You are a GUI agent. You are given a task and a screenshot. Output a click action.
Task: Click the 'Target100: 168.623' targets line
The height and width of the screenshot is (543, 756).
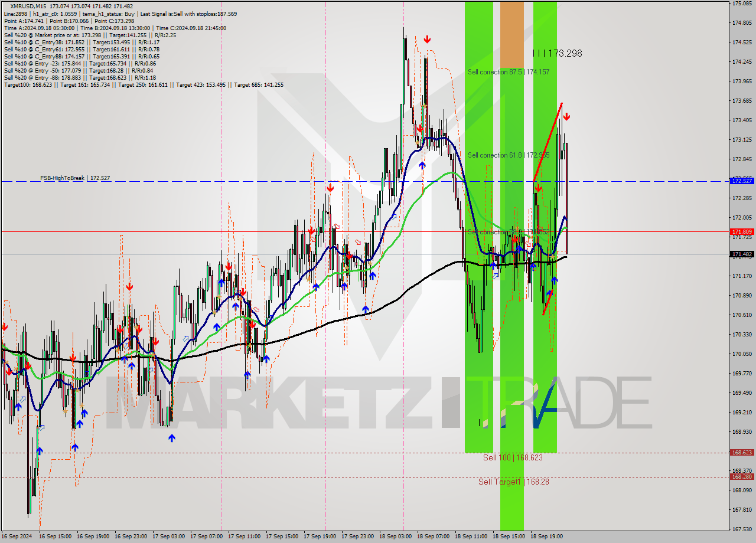click(x=144, y=84)
